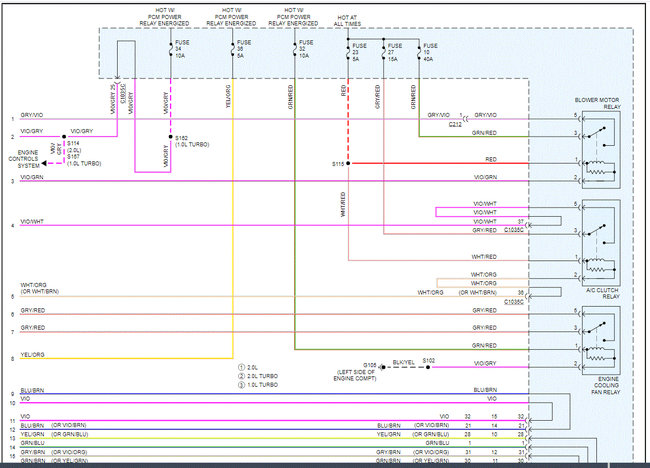The height and width of the screenshot is (468, 650).
Task: Click the "(LEFT SIDE OF ENGINE COMPT)" note
Action: [x=355, y=375]
